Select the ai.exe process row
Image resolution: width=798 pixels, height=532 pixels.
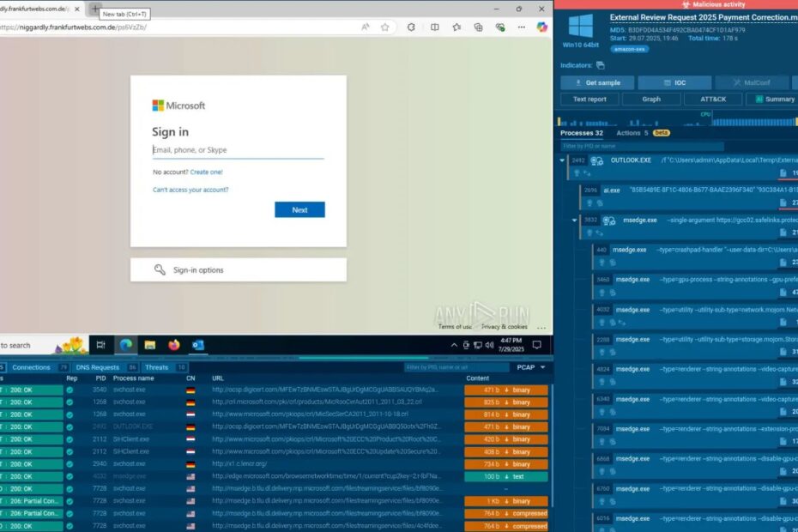688,196
